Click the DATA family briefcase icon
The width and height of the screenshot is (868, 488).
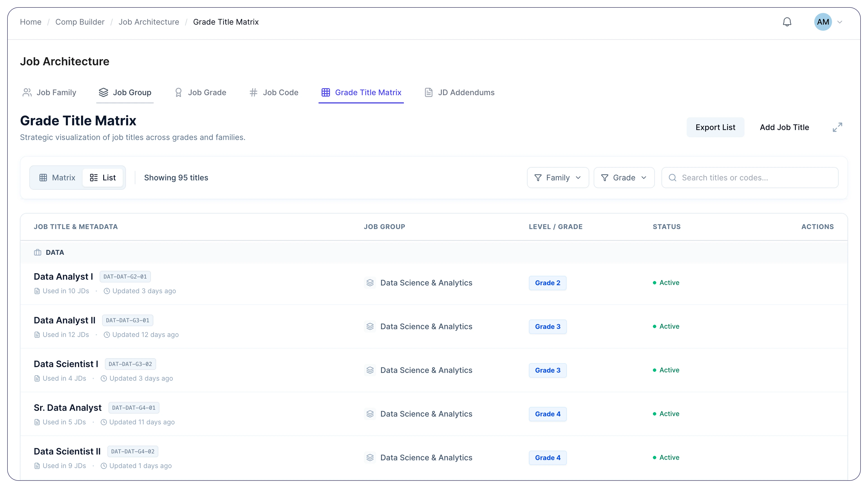pyautogui.click(x=37, y=252)
